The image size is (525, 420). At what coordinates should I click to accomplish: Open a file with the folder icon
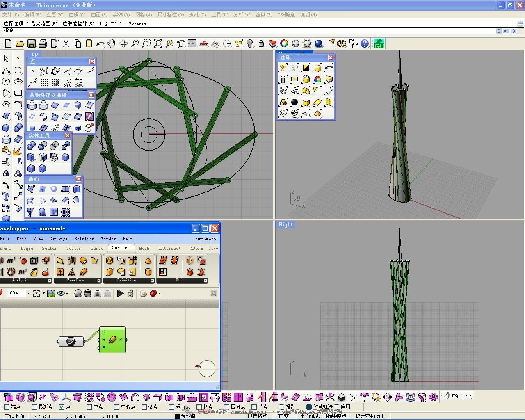(x=20, y=43)
